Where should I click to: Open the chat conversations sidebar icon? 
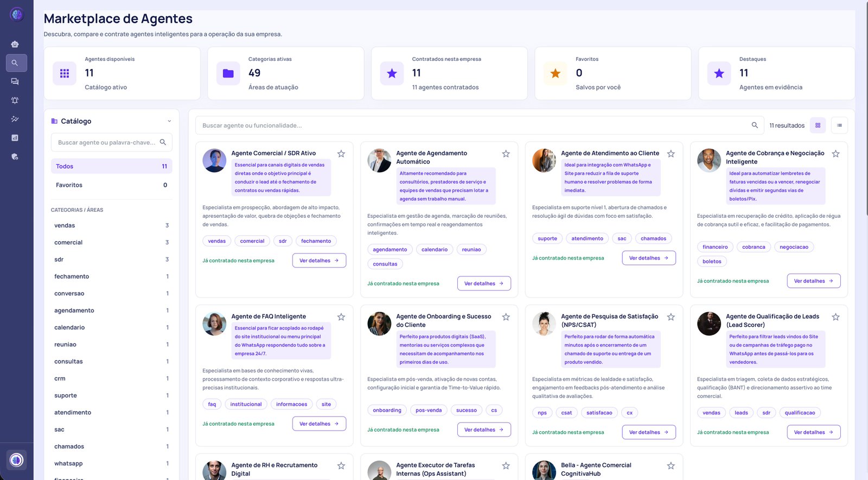[15, 81]
